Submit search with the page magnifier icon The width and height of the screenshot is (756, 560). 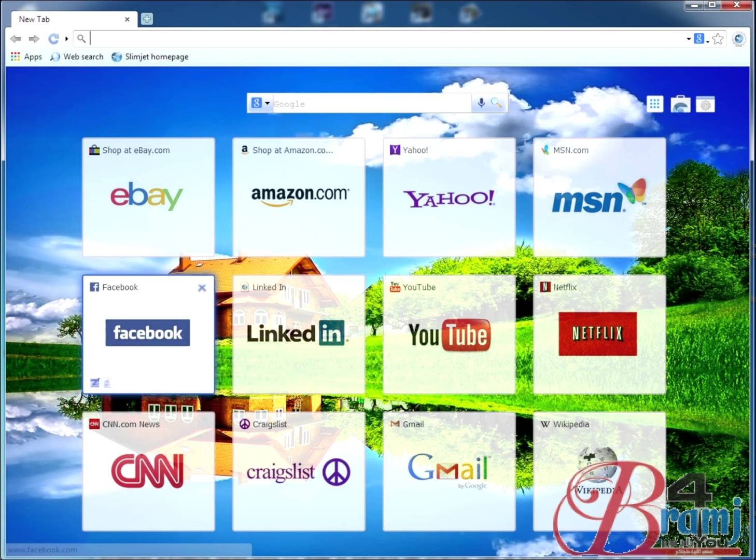pos(497,103)
